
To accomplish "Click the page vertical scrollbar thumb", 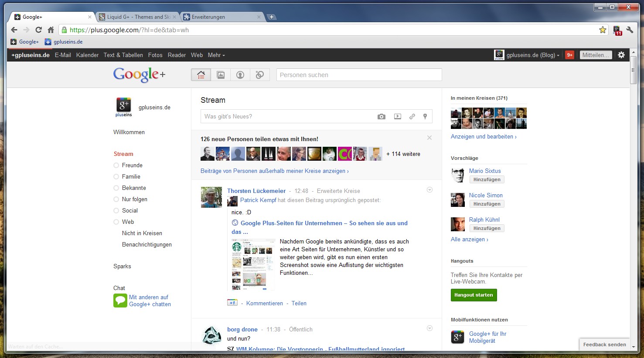I will (634, 70).
